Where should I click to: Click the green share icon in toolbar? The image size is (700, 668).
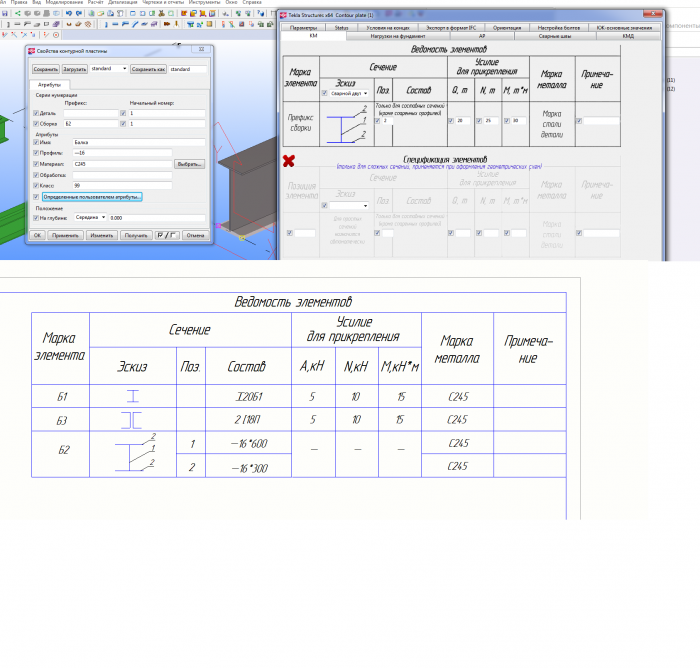pyautogui.click(x=18, y=13)
